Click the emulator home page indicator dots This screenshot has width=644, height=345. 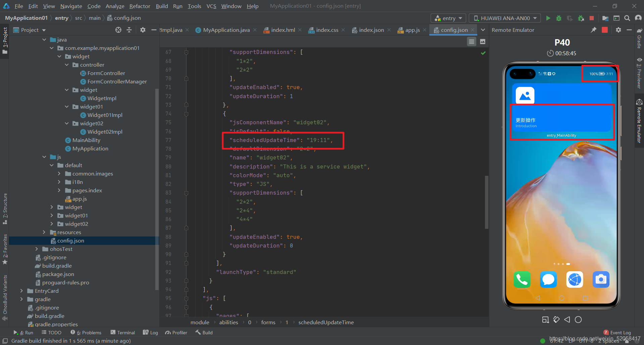point(561,264)
